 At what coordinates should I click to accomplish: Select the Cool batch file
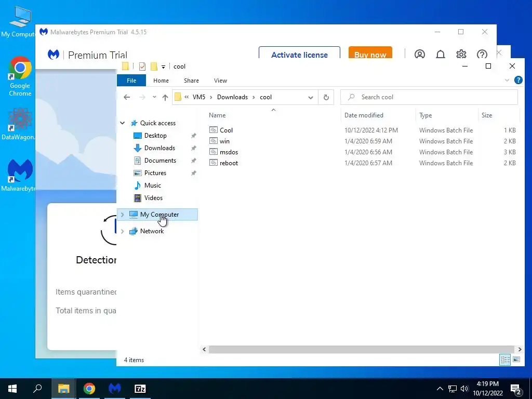tap(362, 130)
